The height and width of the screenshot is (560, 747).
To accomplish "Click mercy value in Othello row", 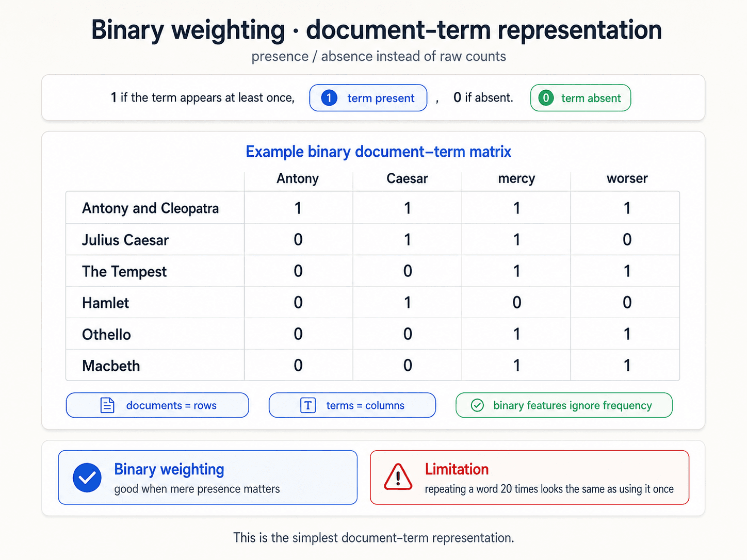I will (x=516, y=334).
